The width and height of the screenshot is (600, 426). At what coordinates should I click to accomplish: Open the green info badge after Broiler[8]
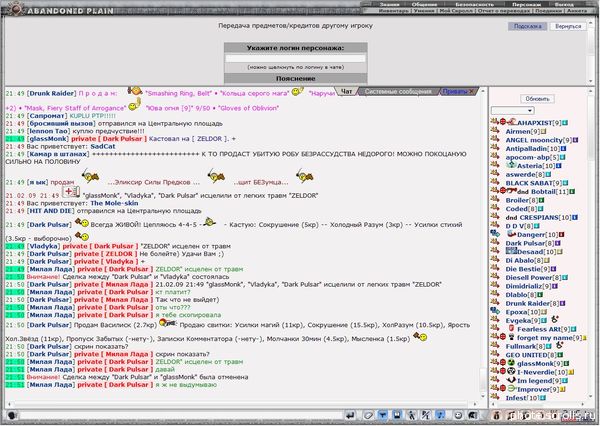tap(541, 200)
